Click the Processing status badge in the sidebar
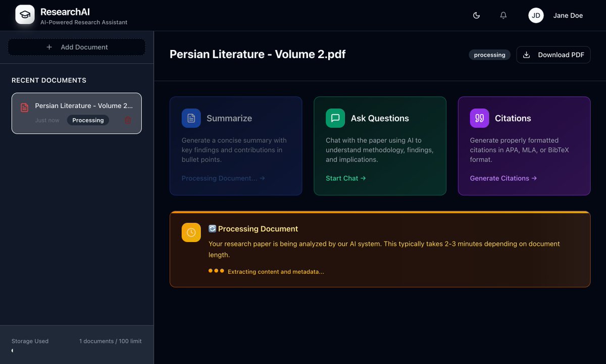 click(88, 120)
